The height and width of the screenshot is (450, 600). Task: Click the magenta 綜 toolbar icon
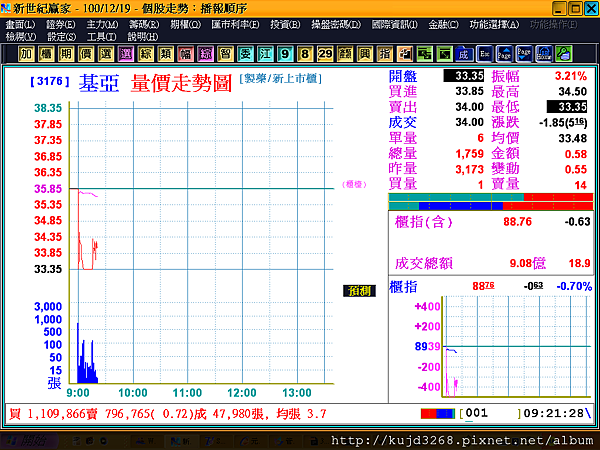(x=205, y=54)
